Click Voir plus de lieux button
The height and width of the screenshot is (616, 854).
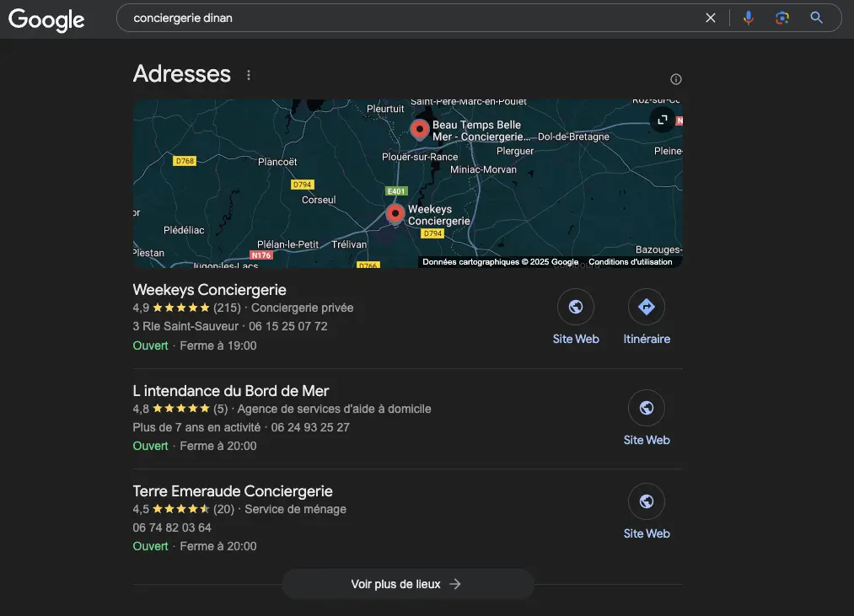[408, 584]
